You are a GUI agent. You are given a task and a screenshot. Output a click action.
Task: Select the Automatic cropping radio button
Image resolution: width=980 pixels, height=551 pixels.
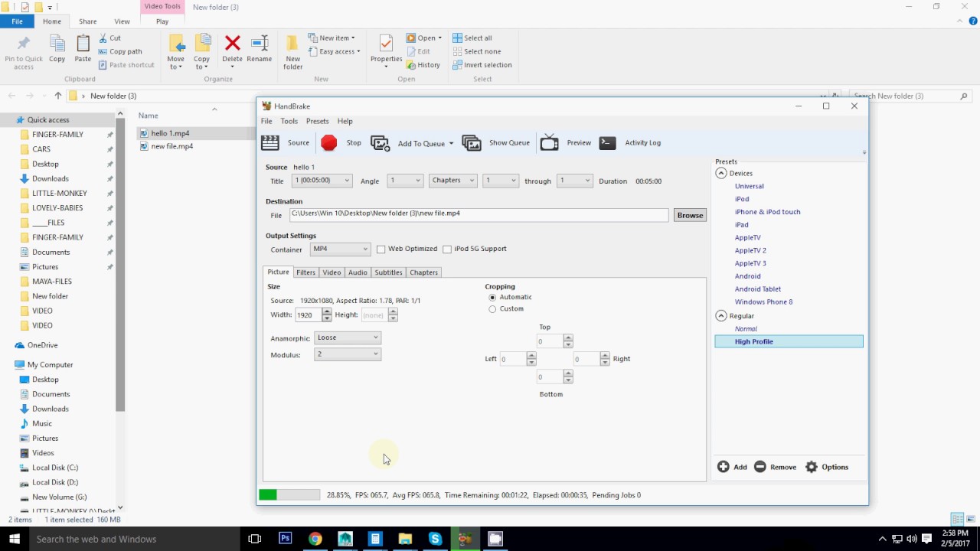492,297
